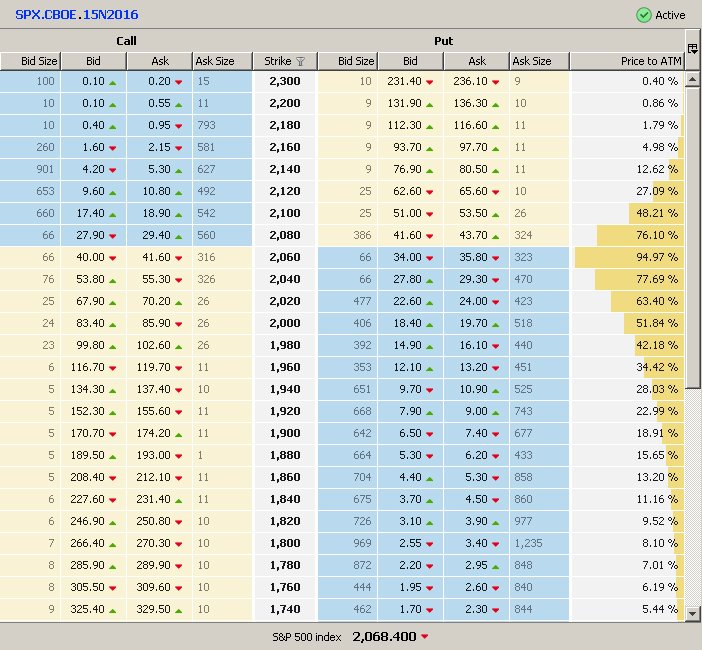Select the 2,080 strike cell
Viewport: 702px width, 650px height.
pos(285,235)
